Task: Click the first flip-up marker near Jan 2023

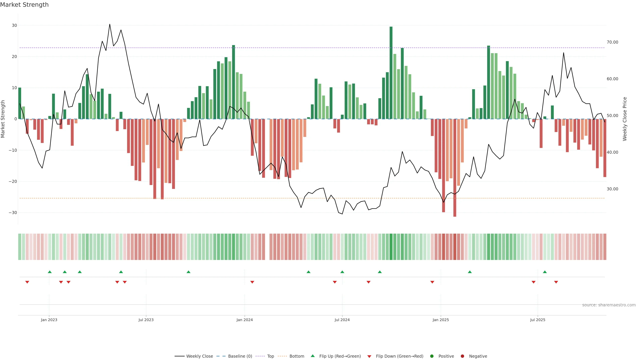Action: coord(50,272)
